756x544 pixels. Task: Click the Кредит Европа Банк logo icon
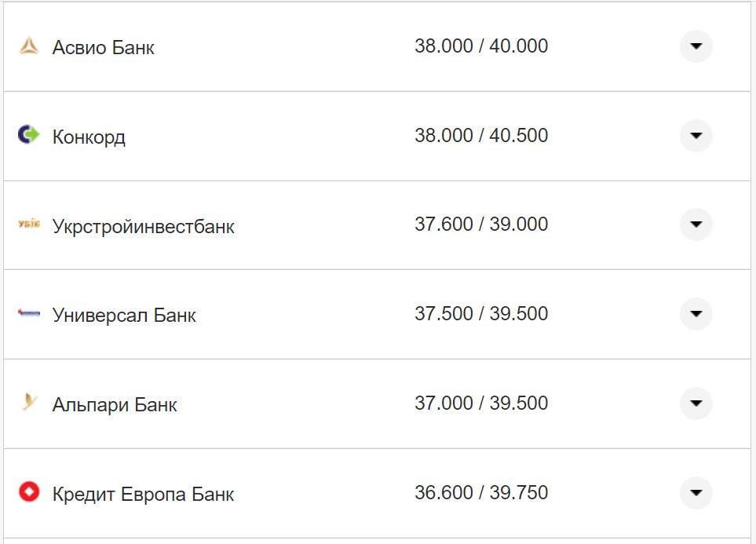click(29, 493)
